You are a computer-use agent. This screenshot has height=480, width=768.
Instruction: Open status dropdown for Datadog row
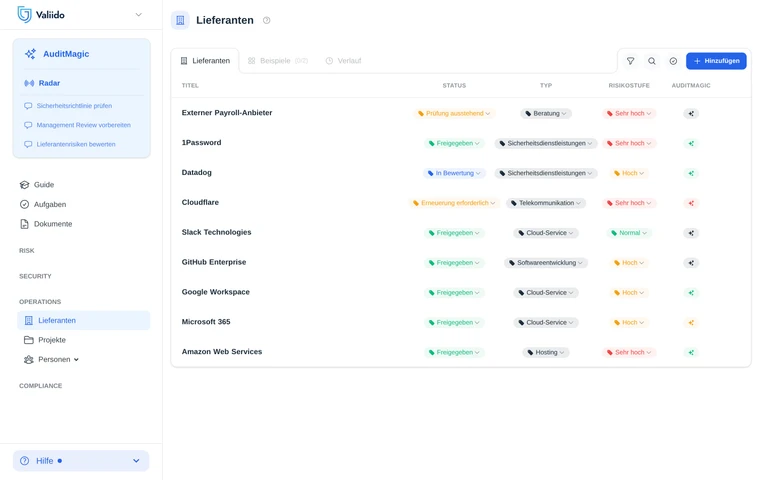pos(454,173)
